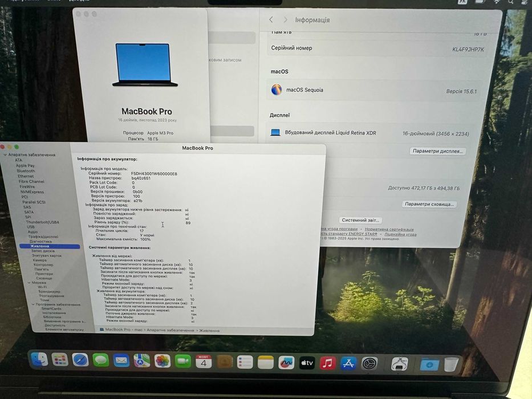Open Downloads folder in the Dock

[x=429, y=365]
